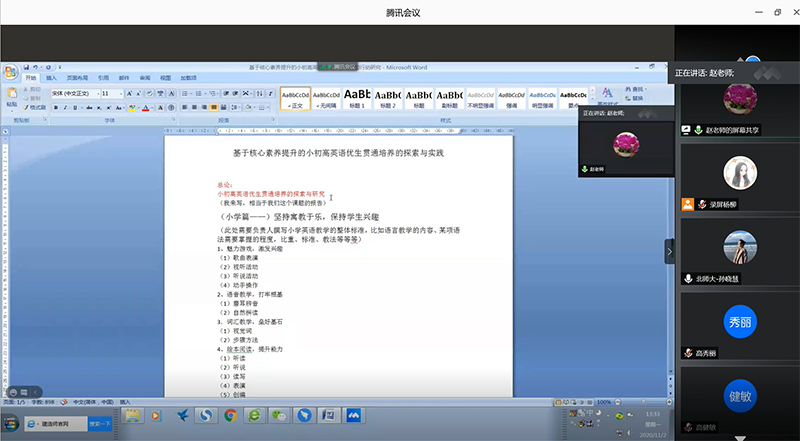Open the font size dropdown
This screenshot has height=441, width=800.
[113, 93]
